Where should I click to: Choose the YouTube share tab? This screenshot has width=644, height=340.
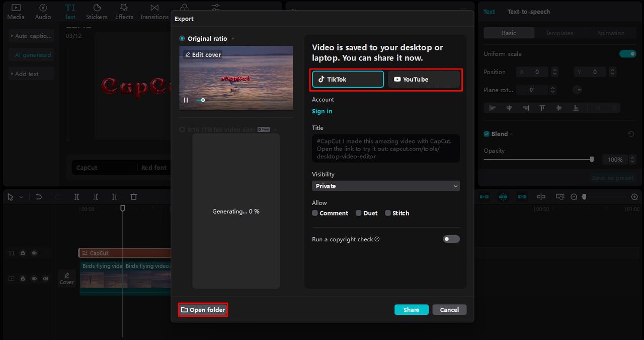pyautogui.click(x=424, y=79)
